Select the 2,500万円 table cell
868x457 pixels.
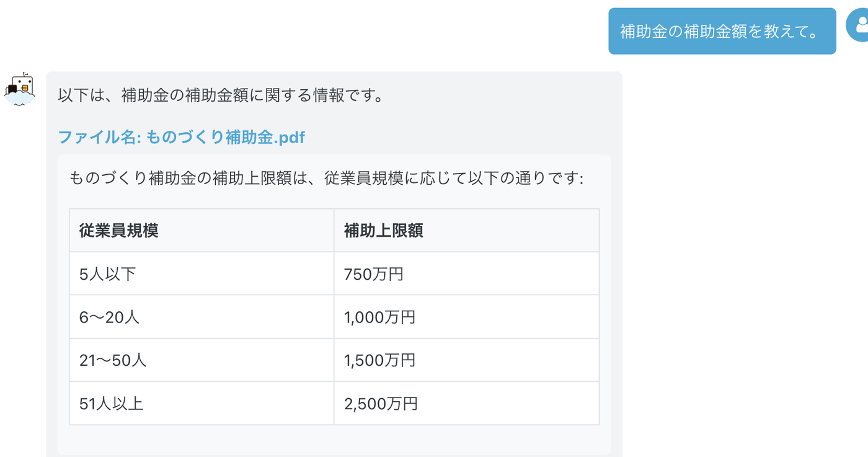pos(466,404)
